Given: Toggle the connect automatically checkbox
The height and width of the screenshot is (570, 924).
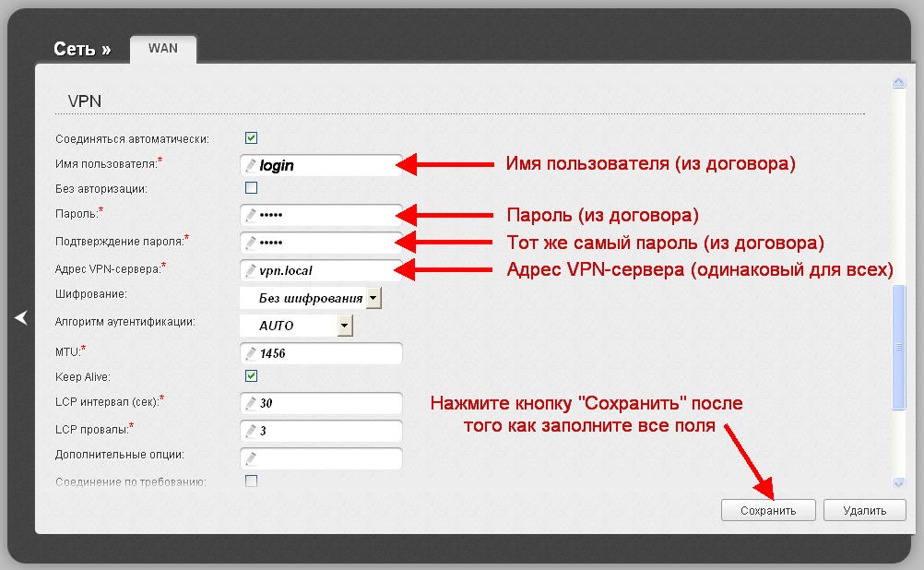Looking at the screenshot, I should click(251, 138).
